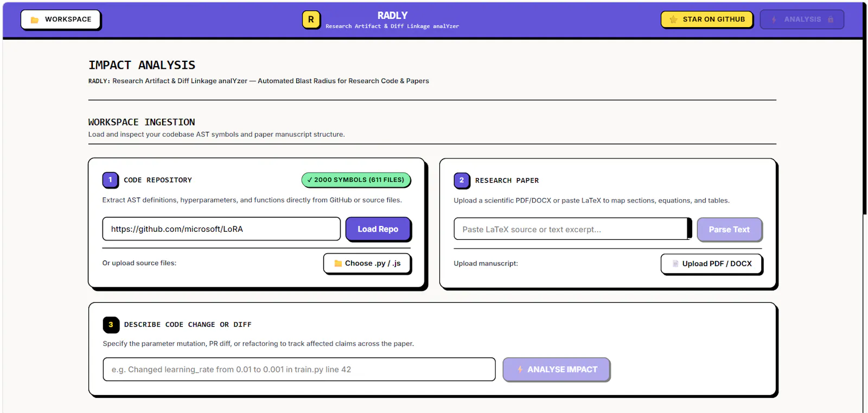
Task: Click the Parse Text button
Action: click(x=729, y=230)
